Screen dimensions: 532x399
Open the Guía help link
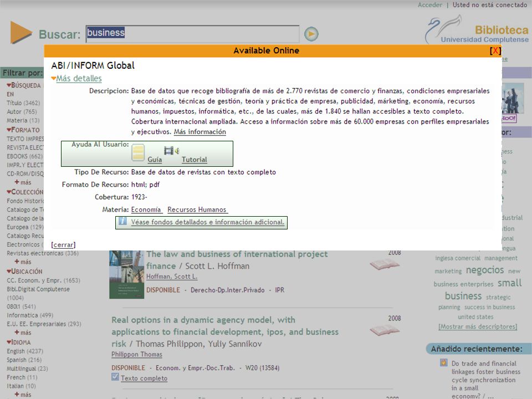tap(155, 160)
